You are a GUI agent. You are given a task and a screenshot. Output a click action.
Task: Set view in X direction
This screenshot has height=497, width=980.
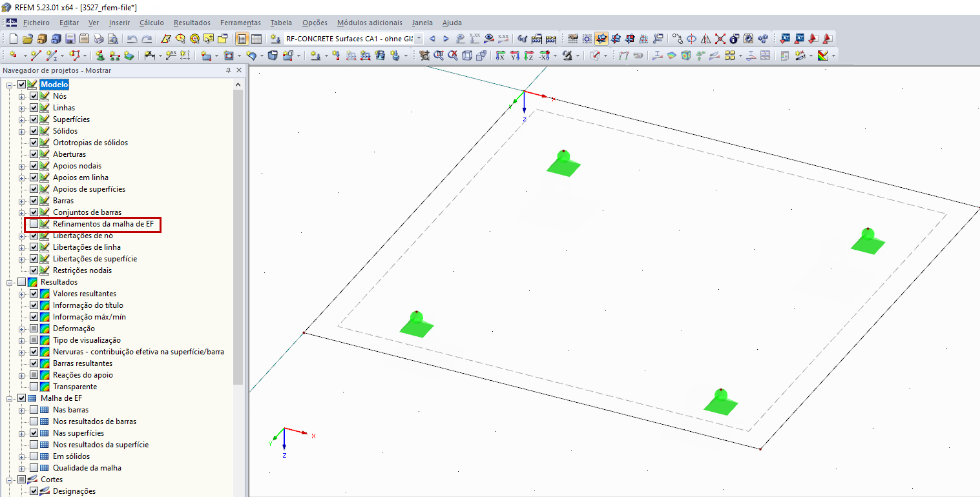click(x=500, y=56)
